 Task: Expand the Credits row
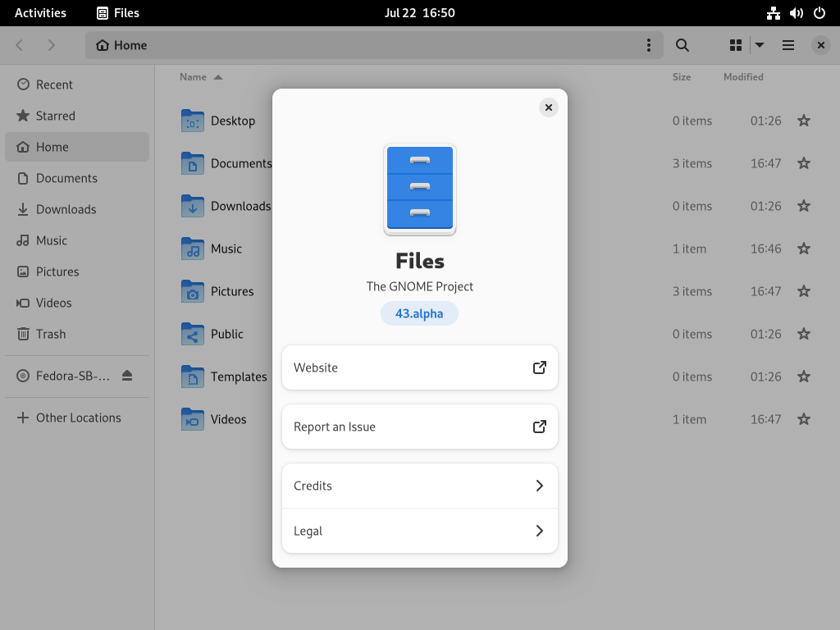tap(419, 486)
